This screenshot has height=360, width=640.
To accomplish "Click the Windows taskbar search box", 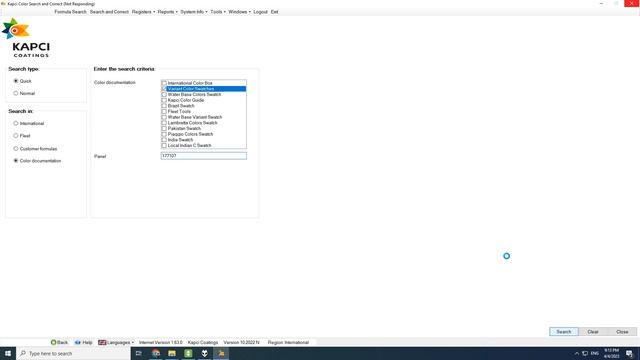I will [73, 353].
